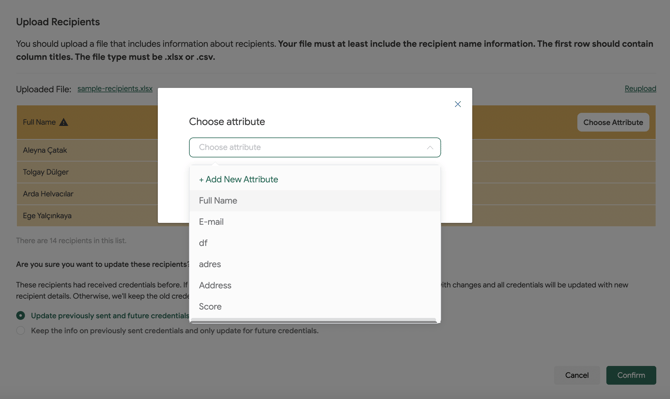Image resolution: width=670 pixels, height=399 pixels.
Task: Open the Choose attribute combo box
Action: 315,147
